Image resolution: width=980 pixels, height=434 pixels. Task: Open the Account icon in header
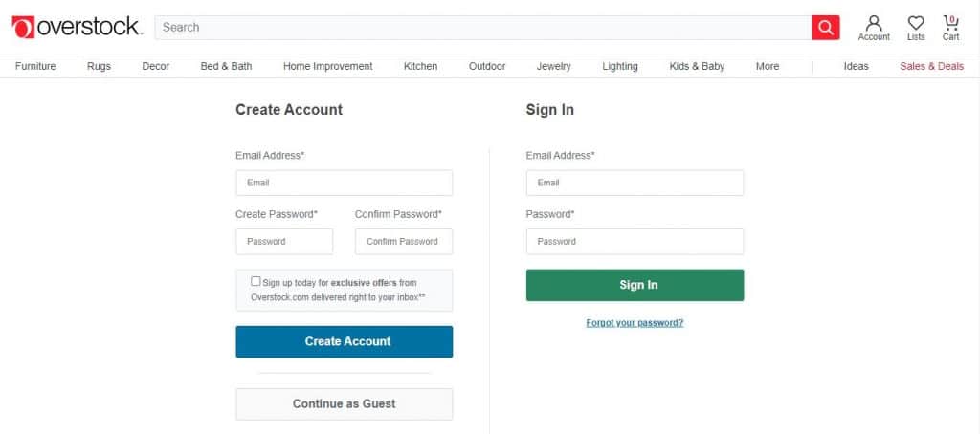[x=874, y=28]
